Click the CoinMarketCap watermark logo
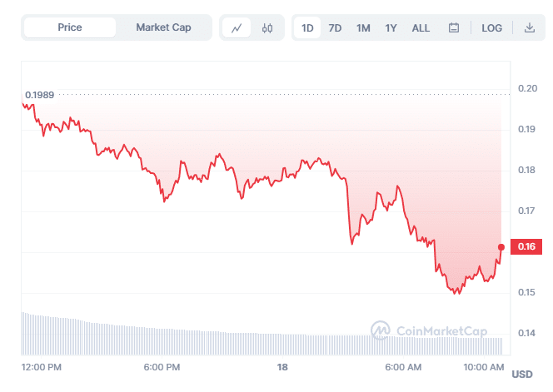This screenshot has width=553, height=392. coord(429,330)
